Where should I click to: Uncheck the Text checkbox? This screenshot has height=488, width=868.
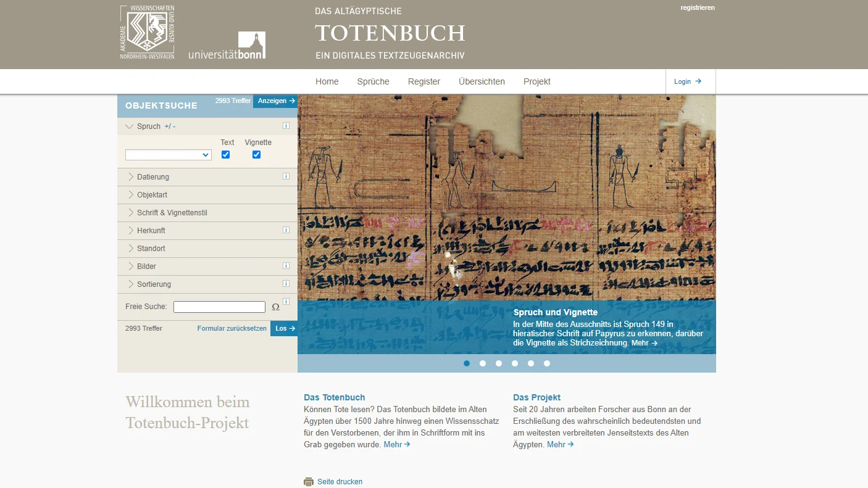[225, 155]
